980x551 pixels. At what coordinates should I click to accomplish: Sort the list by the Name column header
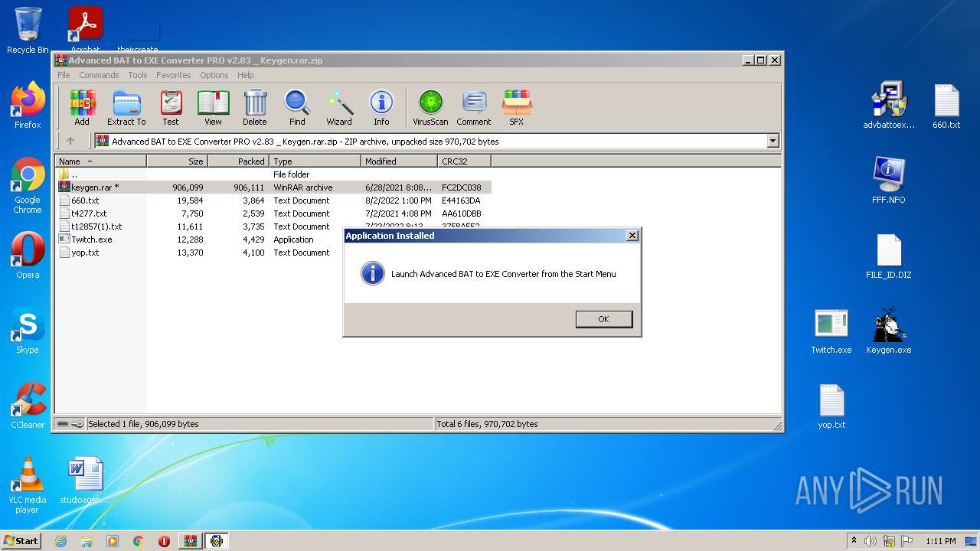(100, 161)
